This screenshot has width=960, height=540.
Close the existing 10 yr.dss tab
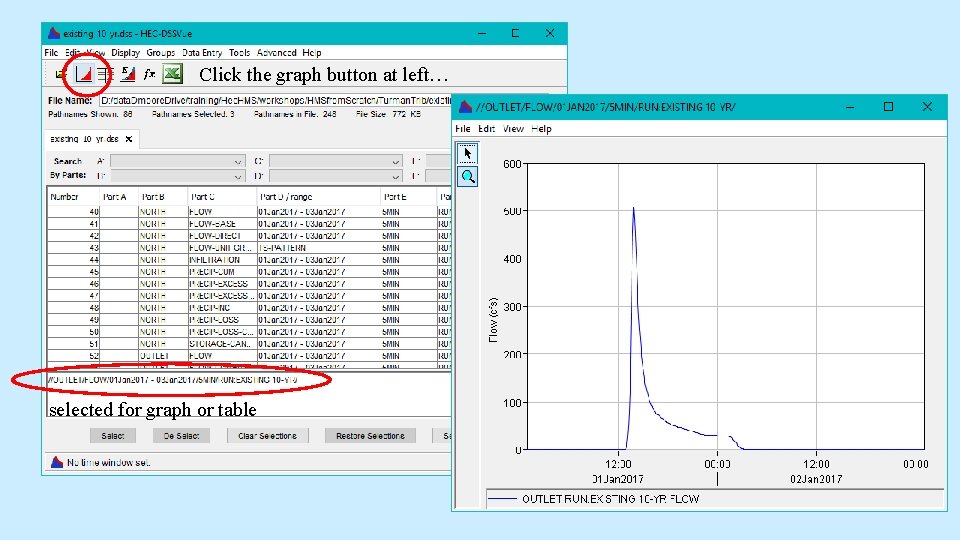[x=129, y=139]
